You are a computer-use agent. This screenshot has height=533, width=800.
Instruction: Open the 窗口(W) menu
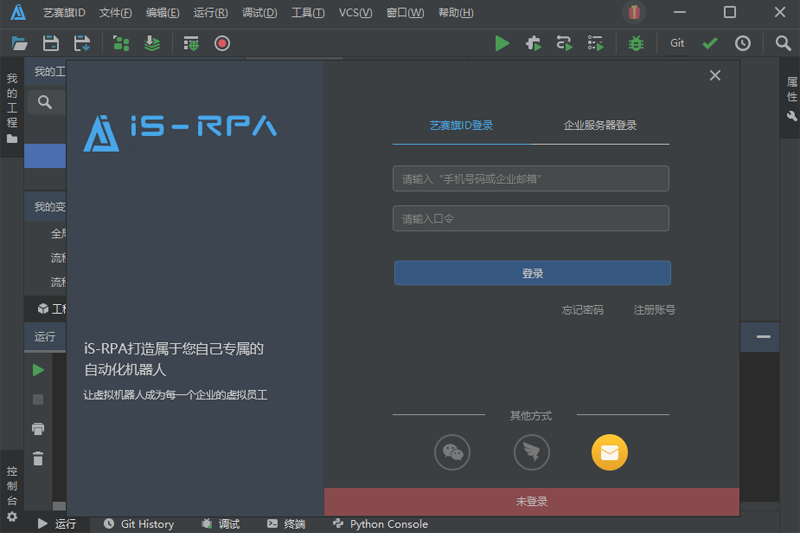[x=405, y=13]
